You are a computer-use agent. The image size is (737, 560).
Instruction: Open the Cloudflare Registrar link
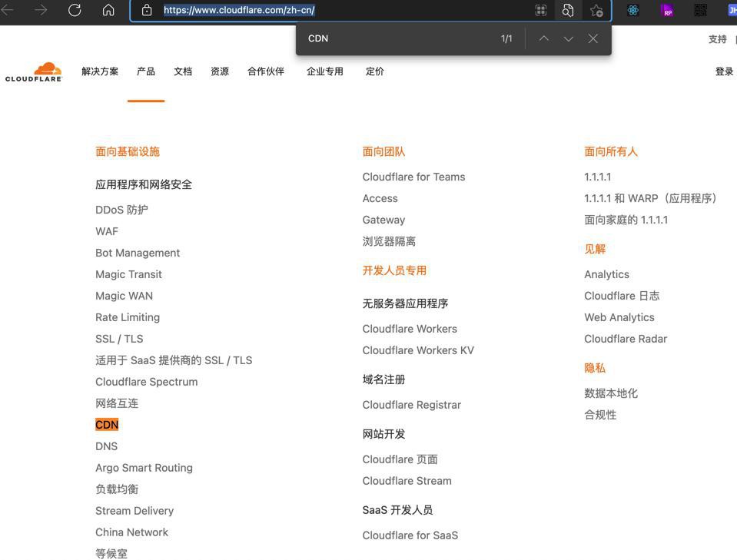pyautogui.click(x=412, y=405)
